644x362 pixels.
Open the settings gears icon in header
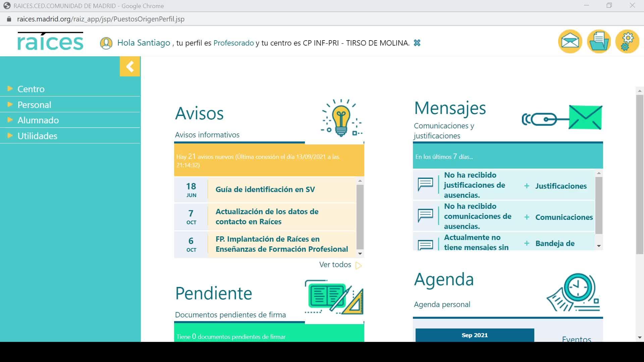[627, 42]
